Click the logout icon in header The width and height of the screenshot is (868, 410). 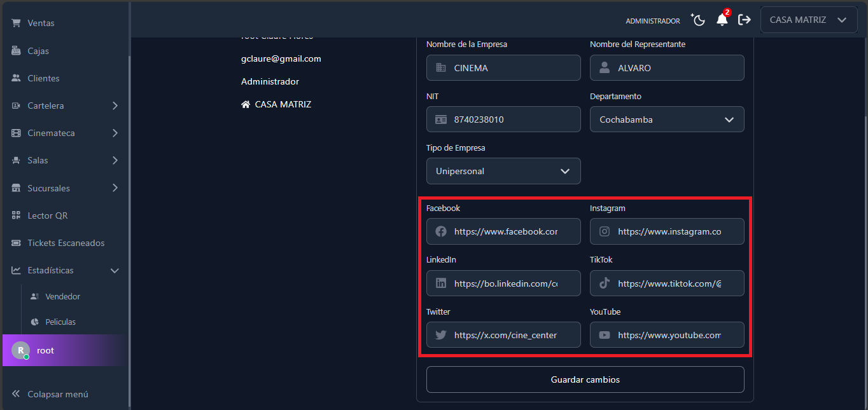click(745, 20)
